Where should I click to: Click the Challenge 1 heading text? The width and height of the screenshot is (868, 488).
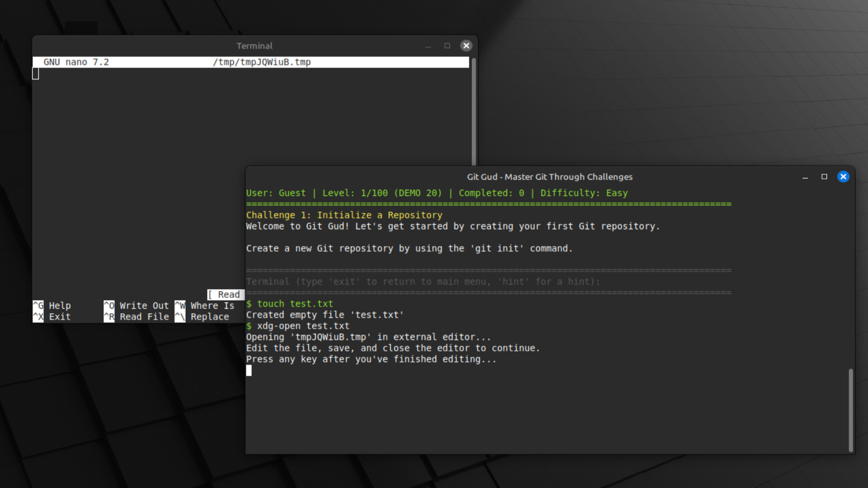[x=344, y=215]
